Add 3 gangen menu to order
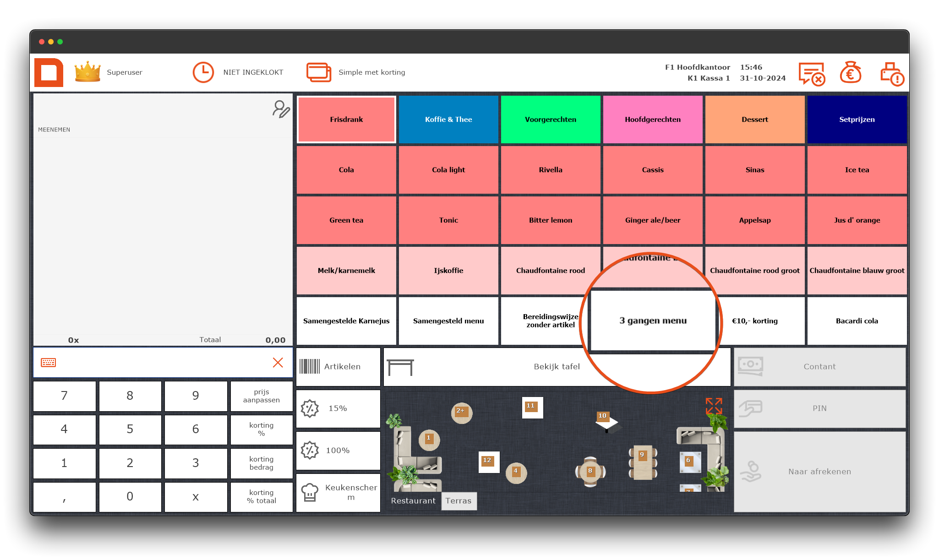The image size is (939, 560). pos(653,321)
